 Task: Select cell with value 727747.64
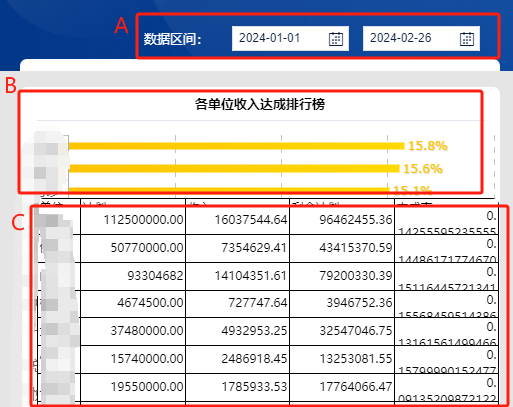(238, 304)
